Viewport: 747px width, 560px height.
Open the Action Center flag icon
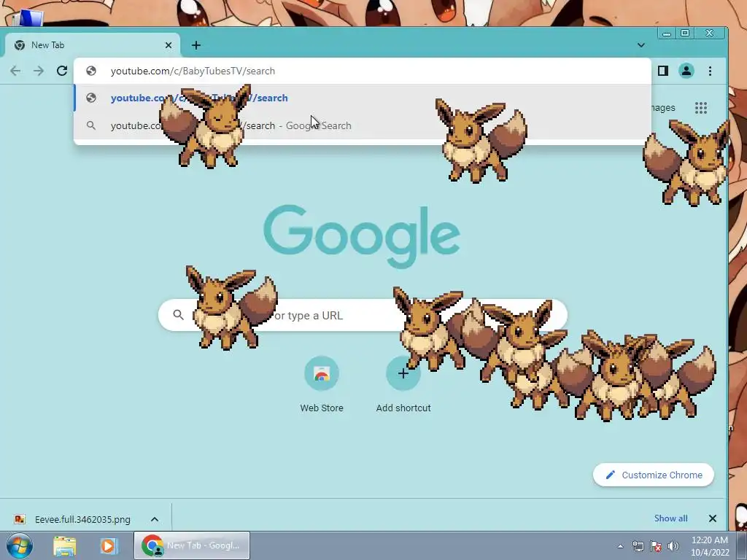[x=656, y=547]
